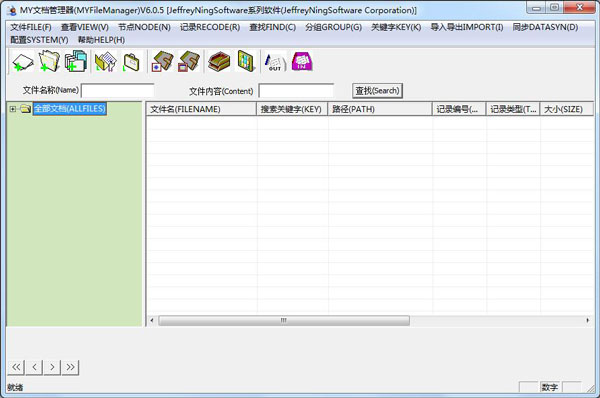
Task: Click the horizontal scrollbar thumb
Action: tap(284, 320)
